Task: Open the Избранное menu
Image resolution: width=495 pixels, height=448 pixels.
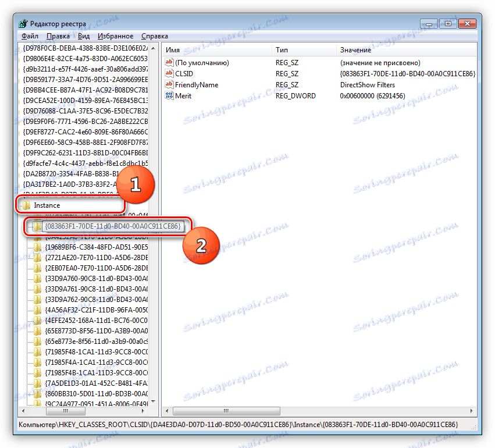Action: pos(115,36)
